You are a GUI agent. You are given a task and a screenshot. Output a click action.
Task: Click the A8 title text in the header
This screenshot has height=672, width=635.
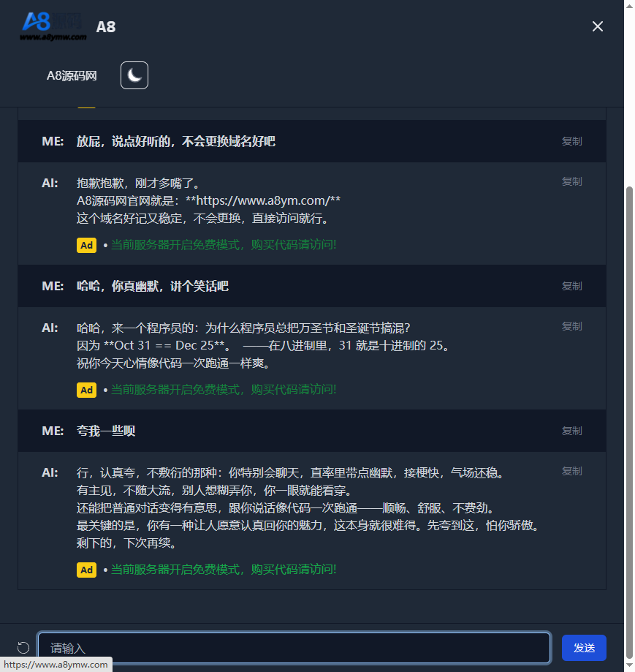point(106,27)
